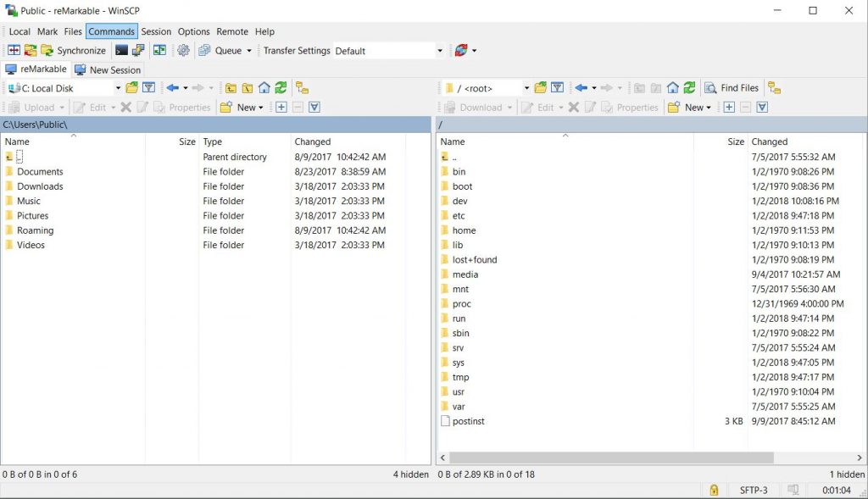The image size is (868, 499).
Task: Click local panel Back arrow
Action: (x=173, y=88)
